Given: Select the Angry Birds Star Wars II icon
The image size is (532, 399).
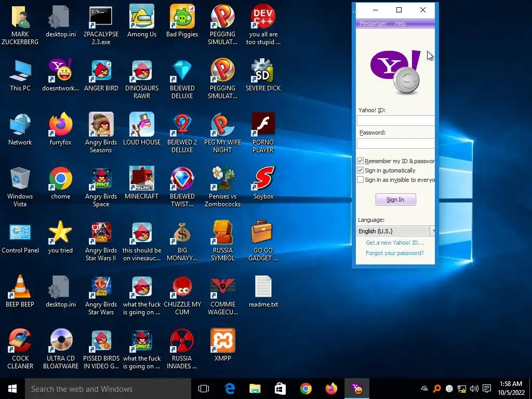Looking at the screenshot, I should (x=101, y=241).
